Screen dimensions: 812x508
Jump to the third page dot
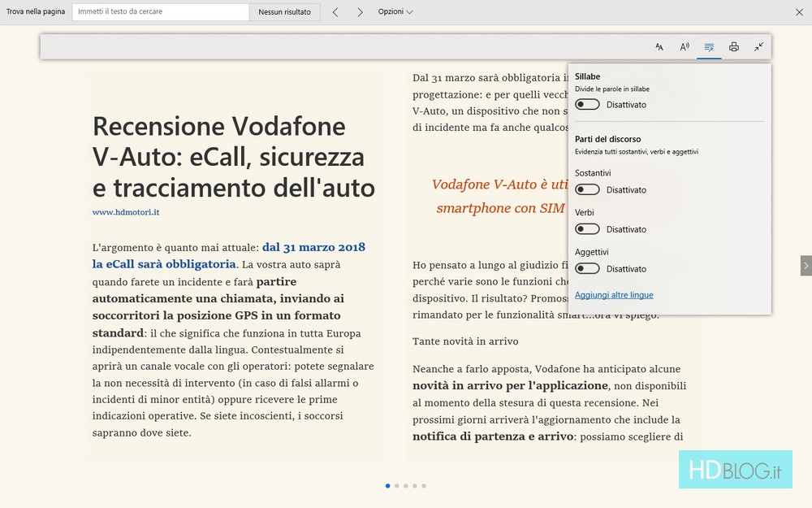[x=406, y=486]
